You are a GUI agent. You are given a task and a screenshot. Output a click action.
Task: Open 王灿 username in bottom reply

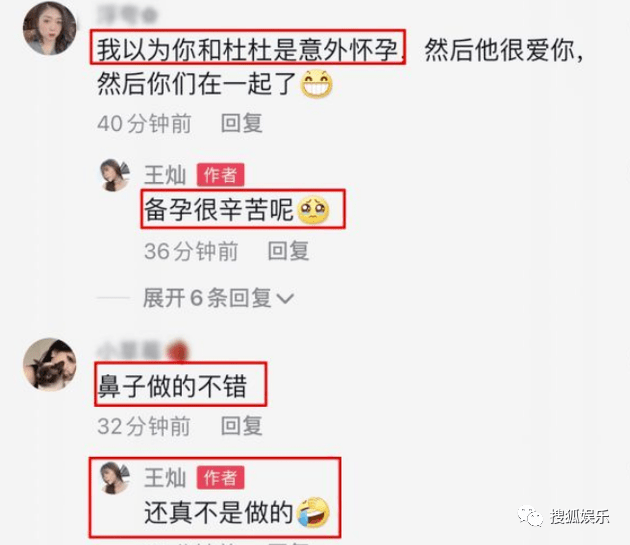pyautogui.click(x=165, y=478)
